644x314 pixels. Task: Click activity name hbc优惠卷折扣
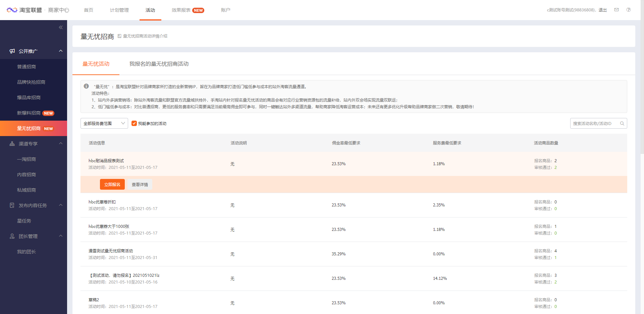(x=102, y=202)
